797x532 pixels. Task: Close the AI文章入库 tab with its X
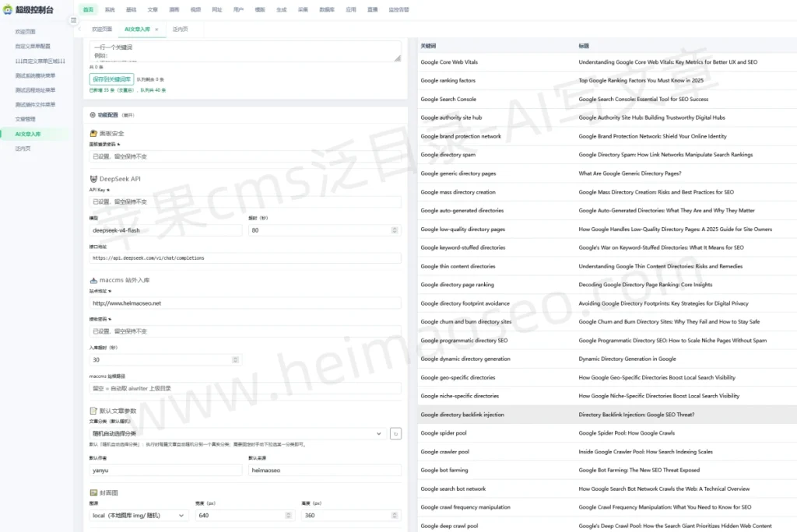click(x=156, y=30)
